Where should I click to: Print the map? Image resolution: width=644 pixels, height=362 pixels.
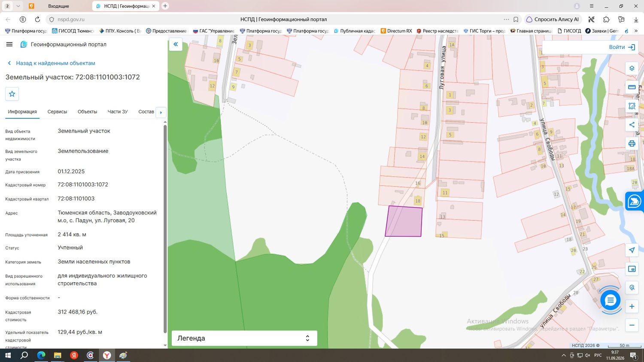632,144
